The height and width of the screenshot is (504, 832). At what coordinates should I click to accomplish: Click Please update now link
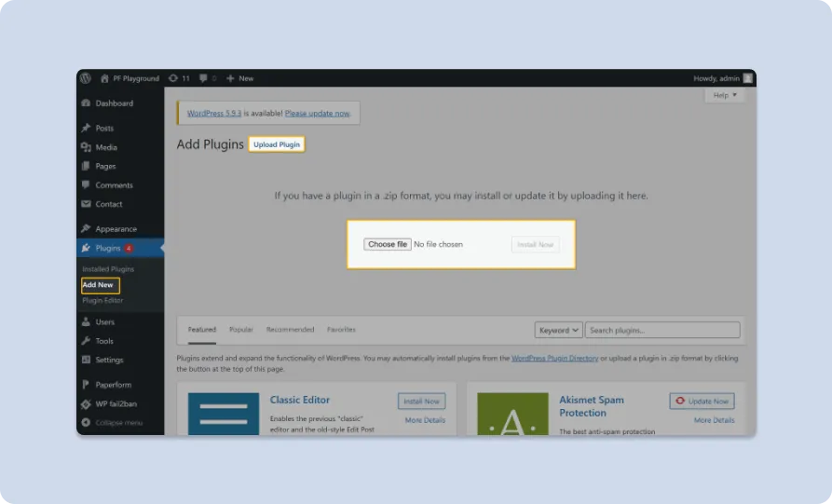pyautogui.click(x=318, y=114)
